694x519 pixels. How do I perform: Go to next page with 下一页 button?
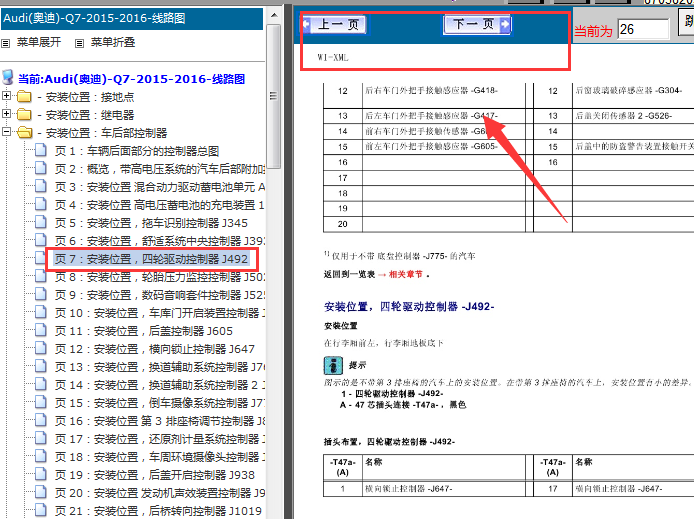pyautogui.click(x=477, y=24)
